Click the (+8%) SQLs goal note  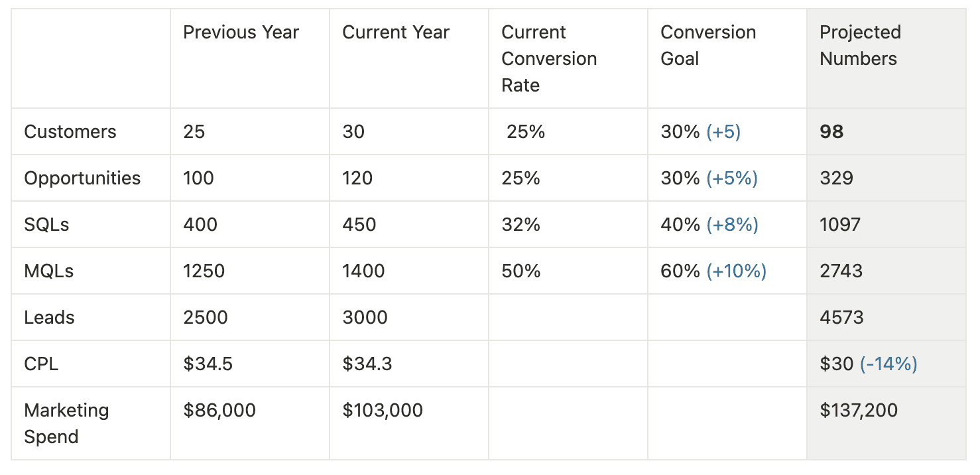tap(732, 225)
